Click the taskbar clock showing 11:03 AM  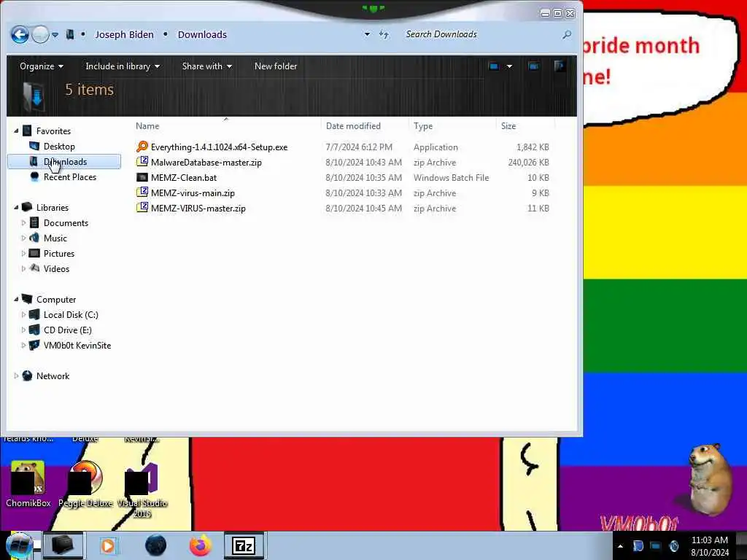[x=710, y=546]
